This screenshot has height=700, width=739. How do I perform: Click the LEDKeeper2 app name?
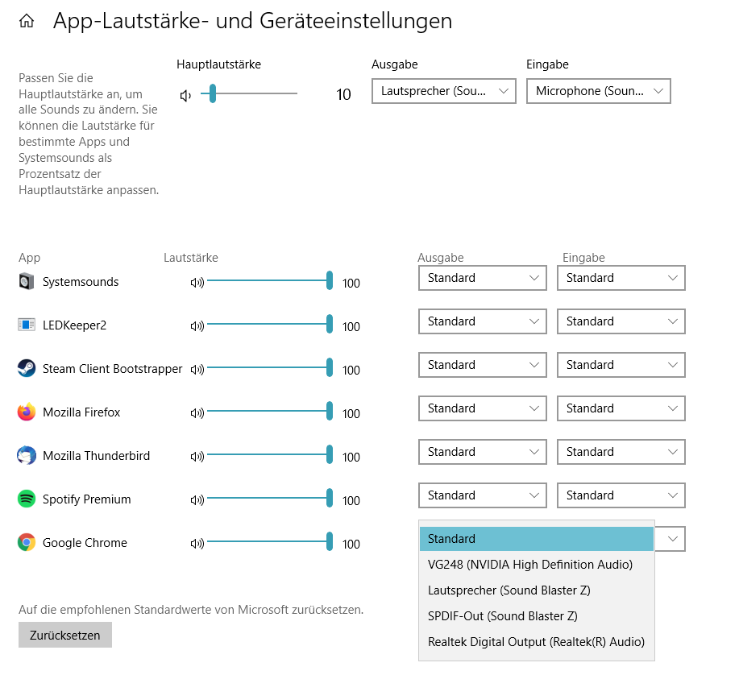tap(74, 325)
